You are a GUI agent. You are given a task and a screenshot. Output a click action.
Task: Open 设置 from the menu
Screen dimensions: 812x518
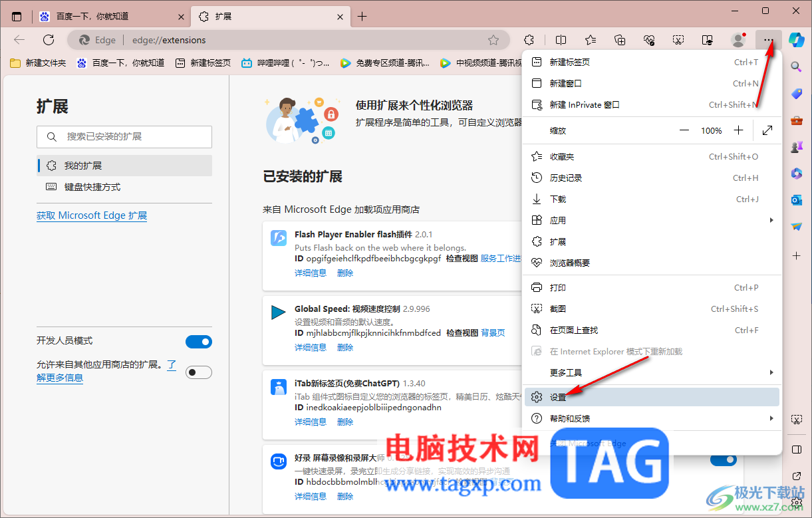652,397
